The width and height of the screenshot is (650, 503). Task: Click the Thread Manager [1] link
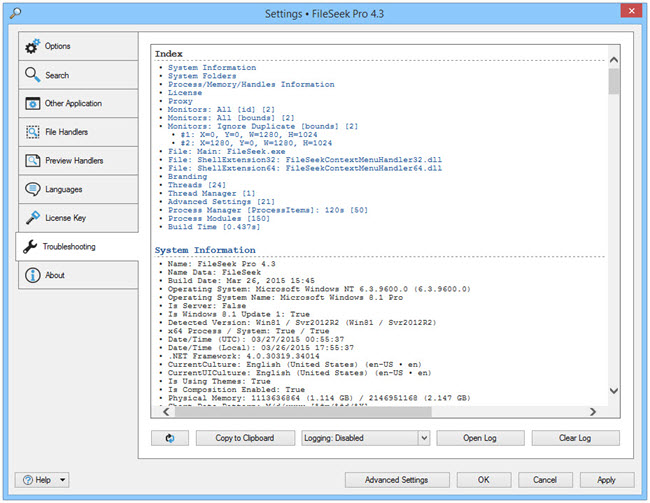pyautogui.click(x=211, y=193)
